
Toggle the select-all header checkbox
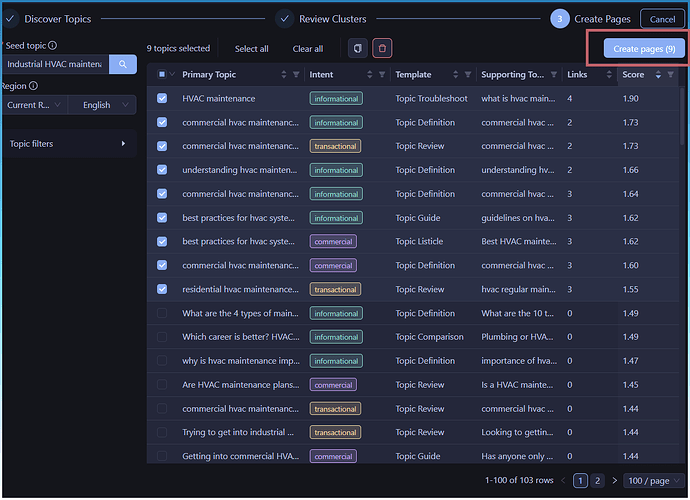[163, 75]
